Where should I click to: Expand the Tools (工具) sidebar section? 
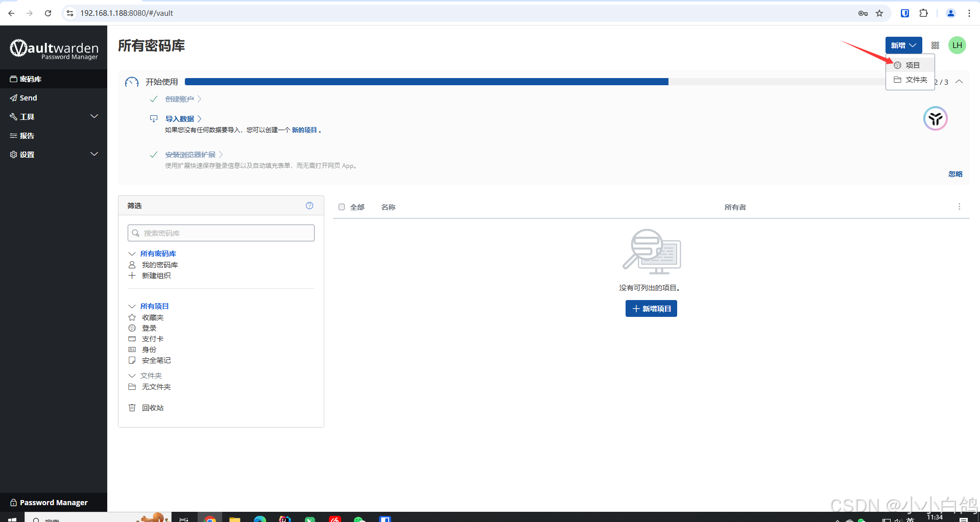pyautogui.click(x=94, y=116)
